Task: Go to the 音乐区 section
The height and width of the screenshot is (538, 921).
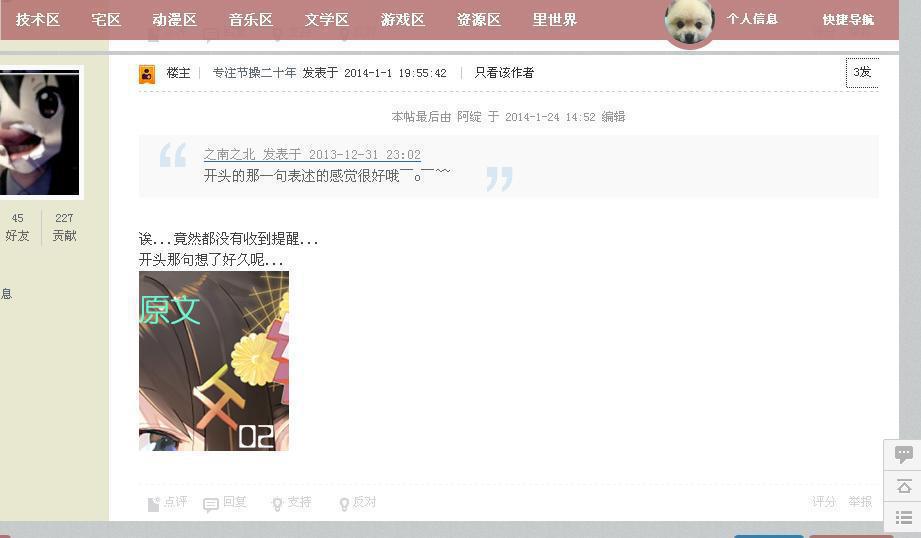Action: (251, 19)
